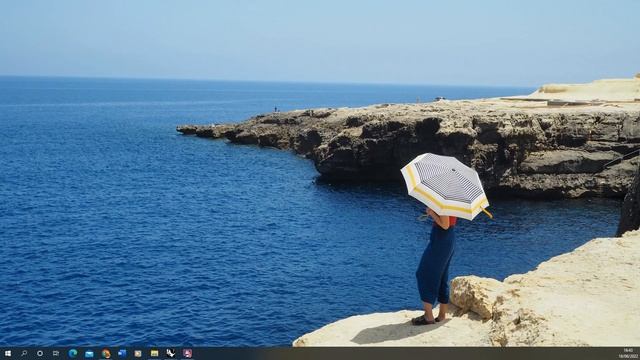
Task: Launch Microsoft Edge from taskbar
Action: 73,353
